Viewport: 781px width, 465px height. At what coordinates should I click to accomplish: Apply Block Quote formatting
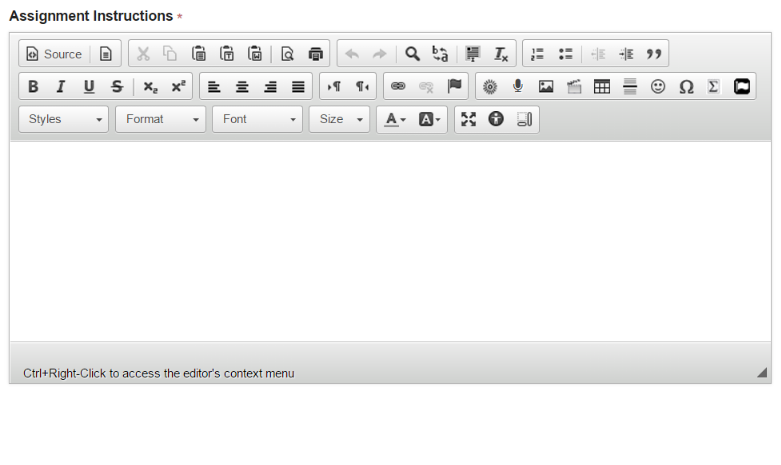click(654, 54)
